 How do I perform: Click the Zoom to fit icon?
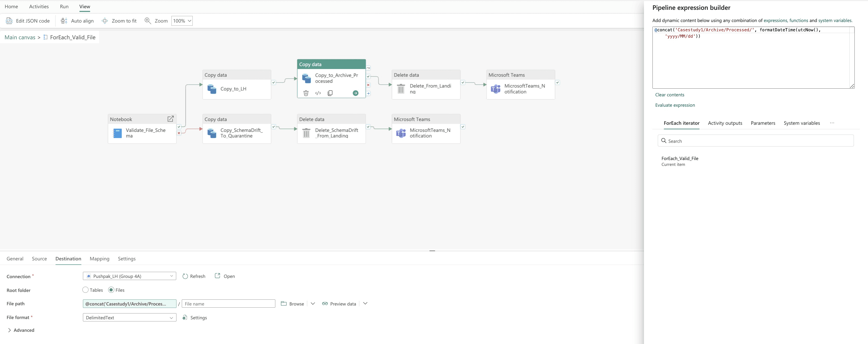(105, 21)
